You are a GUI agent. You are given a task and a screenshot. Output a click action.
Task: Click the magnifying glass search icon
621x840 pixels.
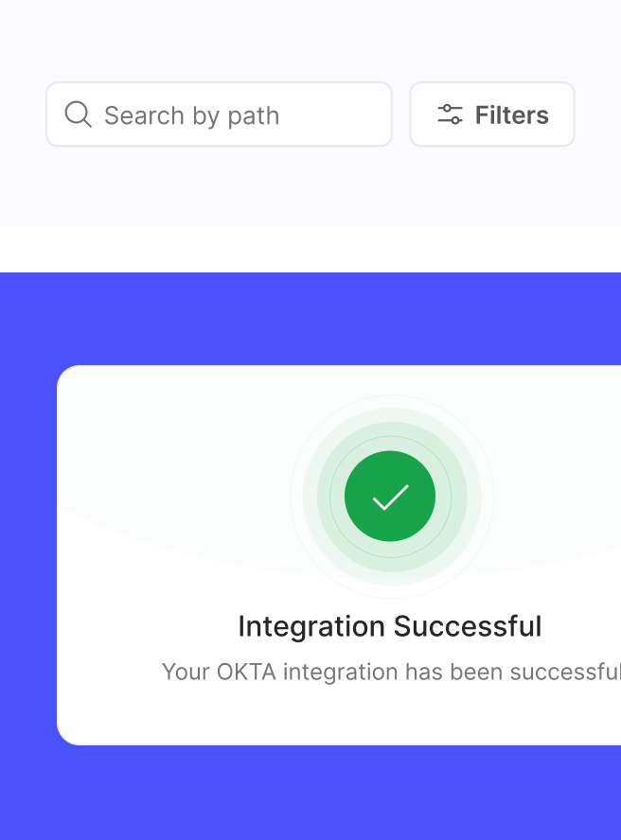(x=78, y=114)
